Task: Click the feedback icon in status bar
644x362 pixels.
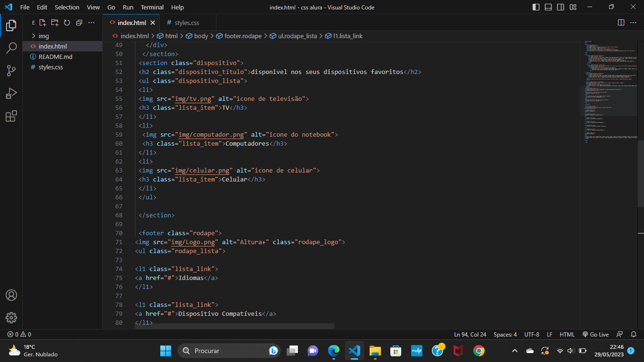Action: tap(620, 334)
